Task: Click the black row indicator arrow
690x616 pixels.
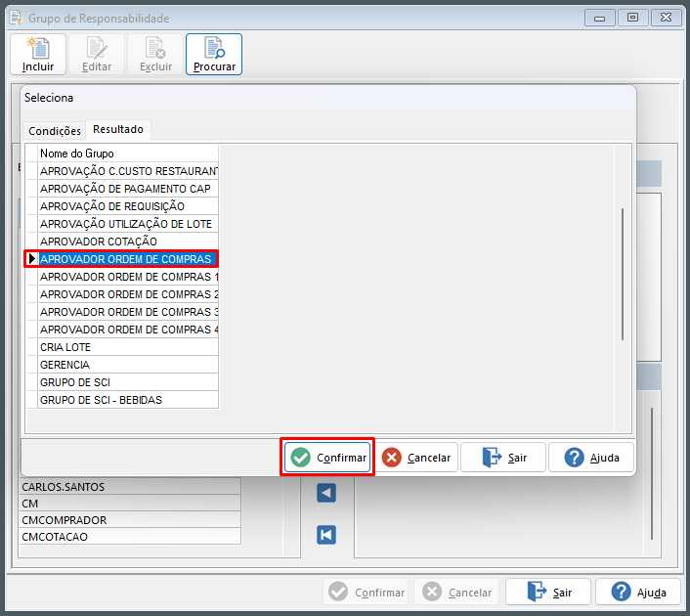Action: 31,259
